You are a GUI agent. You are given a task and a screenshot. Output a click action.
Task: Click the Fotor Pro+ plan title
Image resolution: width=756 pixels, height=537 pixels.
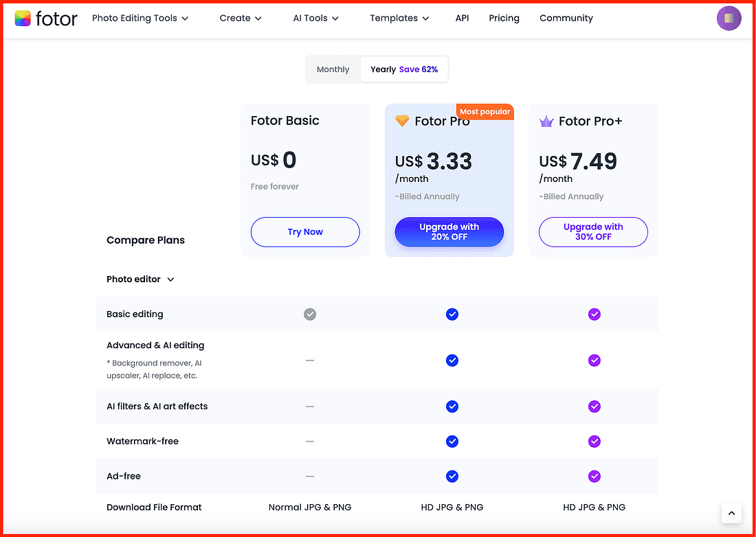pos(590,122)
